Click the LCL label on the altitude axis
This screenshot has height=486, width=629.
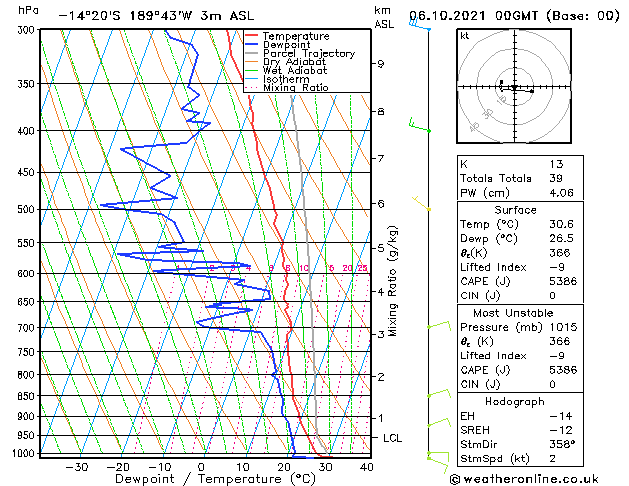394,438
